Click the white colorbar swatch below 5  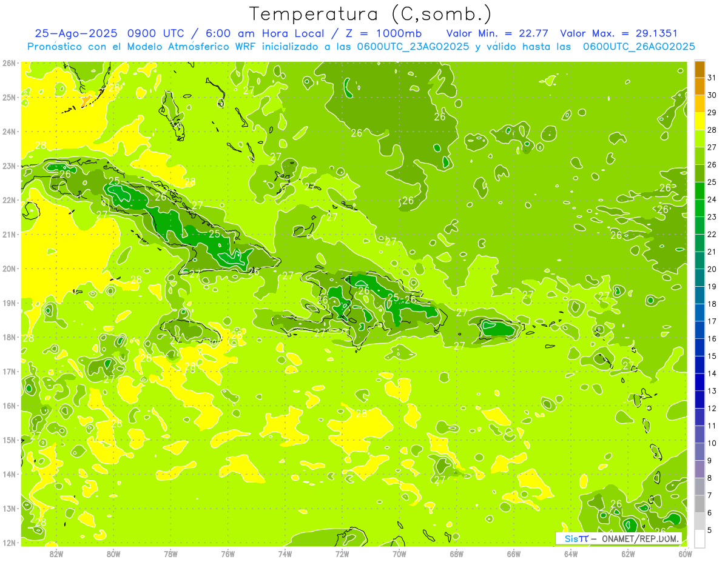click(699, 538)
